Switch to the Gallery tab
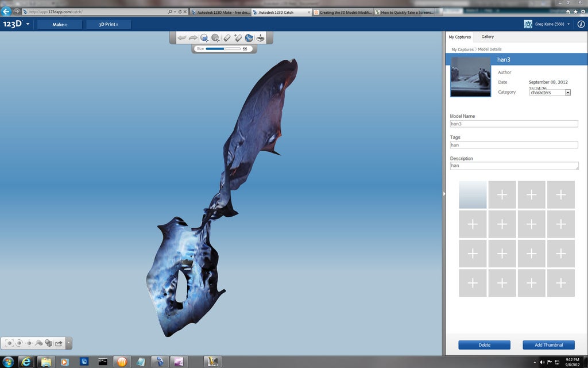 click(x=488, y=37)
